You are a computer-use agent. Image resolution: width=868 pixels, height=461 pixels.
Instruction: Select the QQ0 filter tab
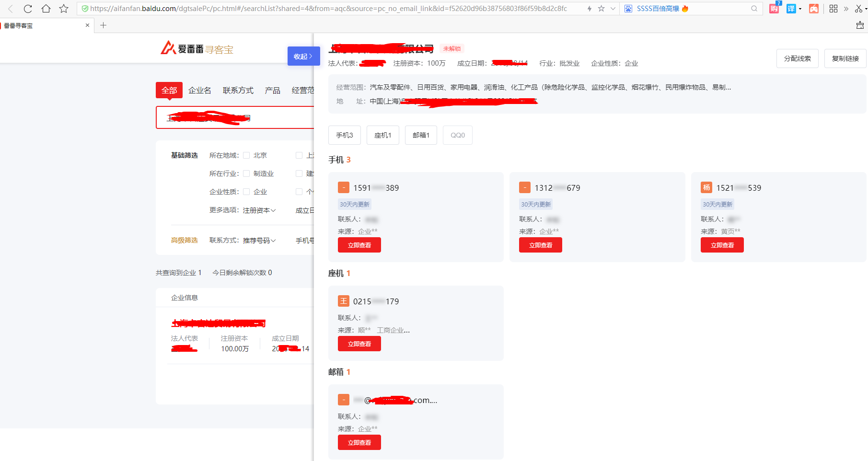(458, 135)
